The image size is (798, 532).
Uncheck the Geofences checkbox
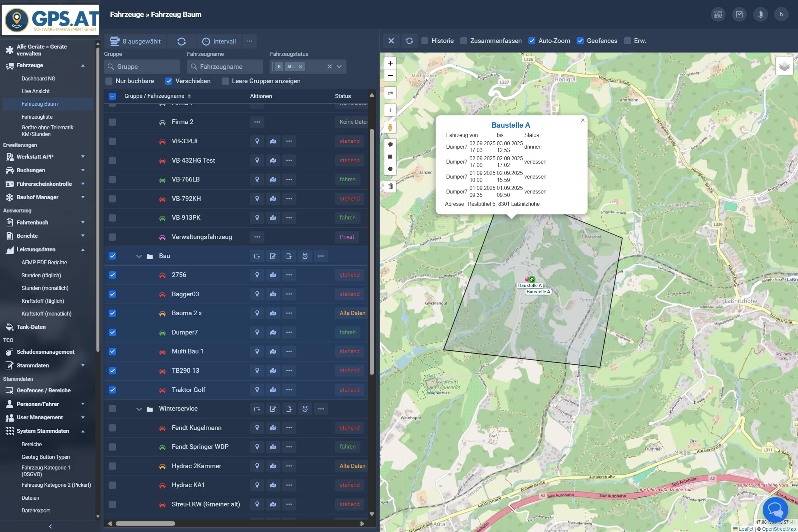coord(580,41)
